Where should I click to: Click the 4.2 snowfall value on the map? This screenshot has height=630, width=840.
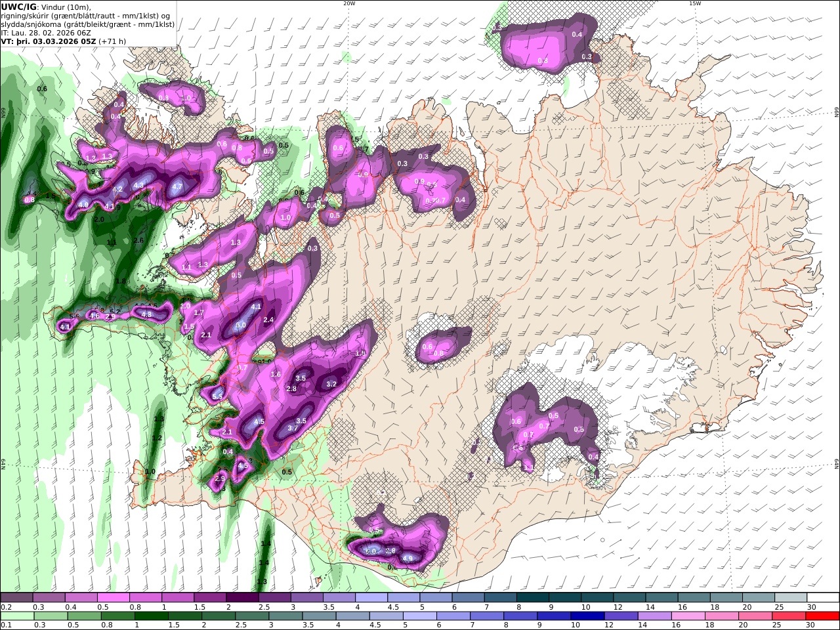[118, 189]
